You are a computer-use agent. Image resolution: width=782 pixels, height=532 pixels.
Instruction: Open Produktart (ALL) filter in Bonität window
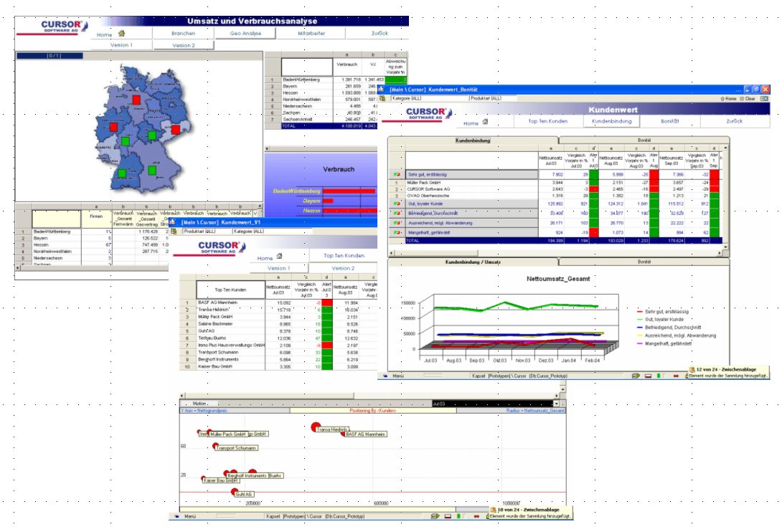click(x=494, y=98)
